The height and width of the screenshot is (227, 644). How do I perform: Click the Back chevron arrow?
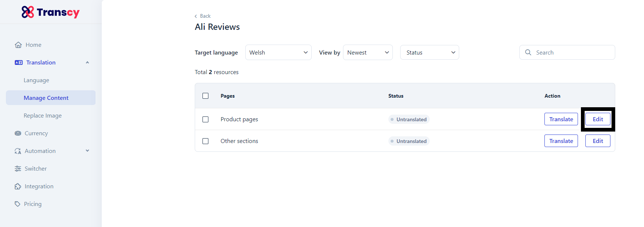195,16
